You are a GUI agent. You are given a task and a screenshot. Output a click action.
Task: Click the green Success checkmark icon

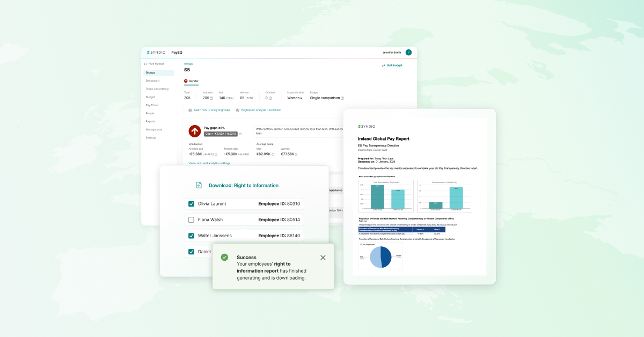point(224,258)
